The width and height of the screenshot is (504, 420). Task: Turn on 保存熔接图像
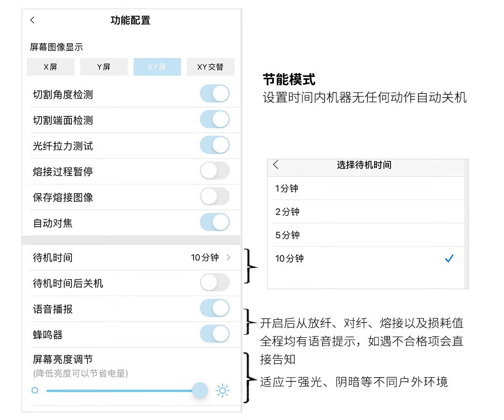[215, 197]
